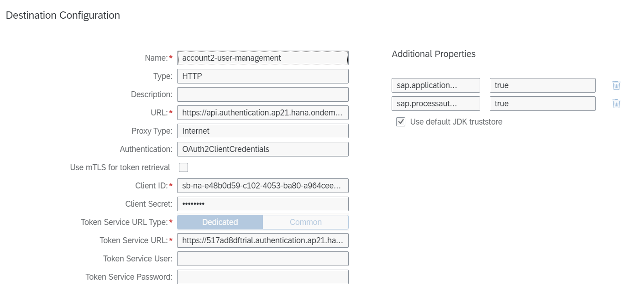Click the masked Client Secret field
The image size is (644, 292).
click(x=262, y=204)
